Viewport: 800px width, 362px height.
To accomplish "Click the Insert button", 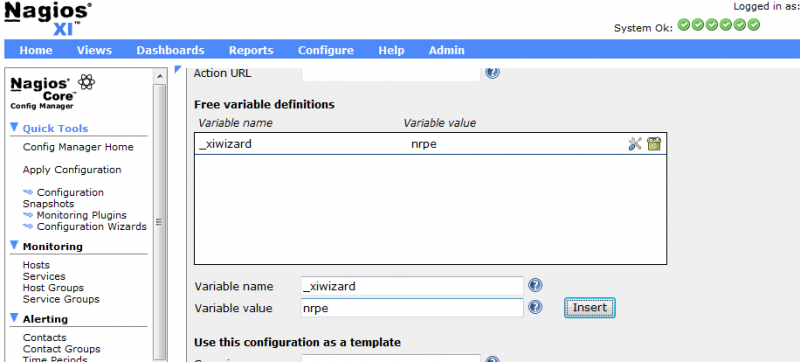I will pos(590,307).
